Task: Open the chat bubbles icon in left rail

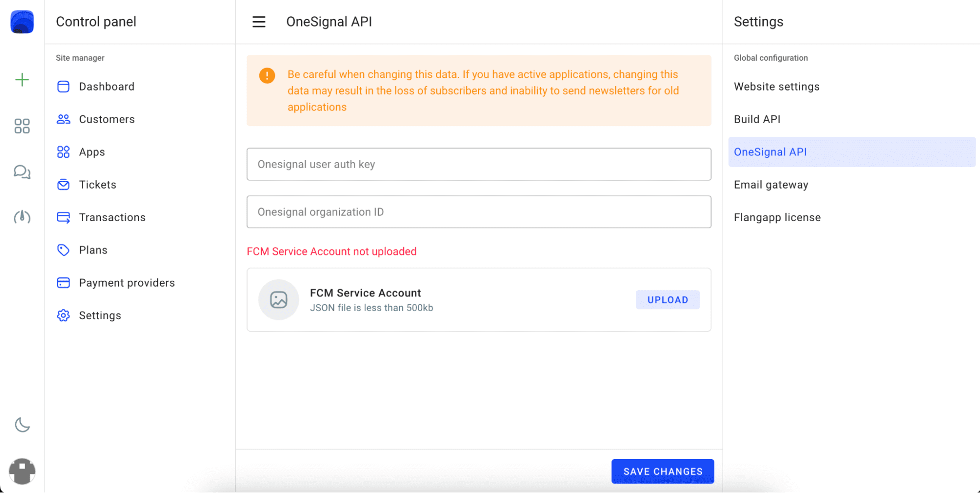Action: click(x=22, y=172)
